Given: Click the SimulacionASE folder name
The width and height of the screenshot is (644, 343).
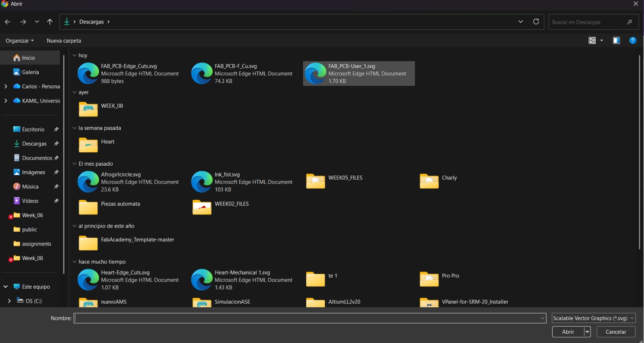Looking at the screenshot, I should pos(232,302).
